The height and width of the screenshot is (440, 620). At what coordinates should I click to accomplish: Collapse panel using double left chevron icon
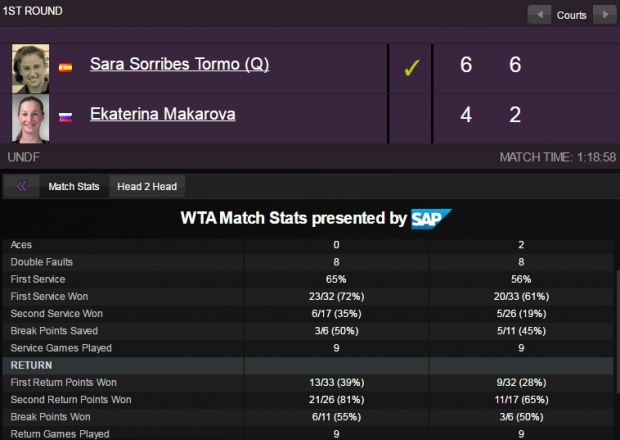(x=22, y=186)
